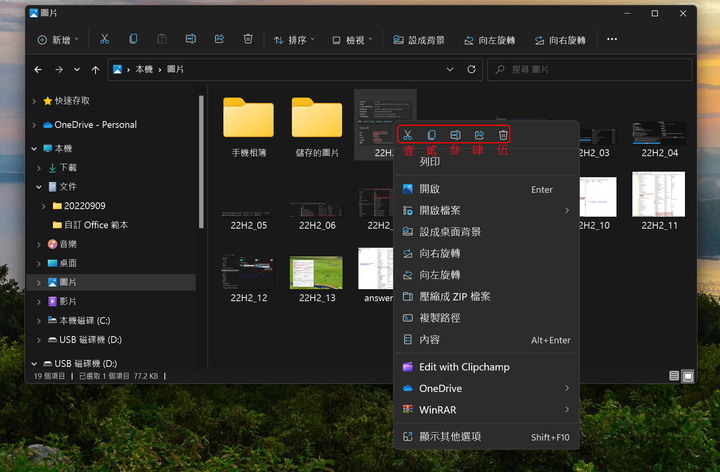The image size is (720, 472).
Task: Choose 設成桌面背景 in the context menu
Action: point(487,232)
